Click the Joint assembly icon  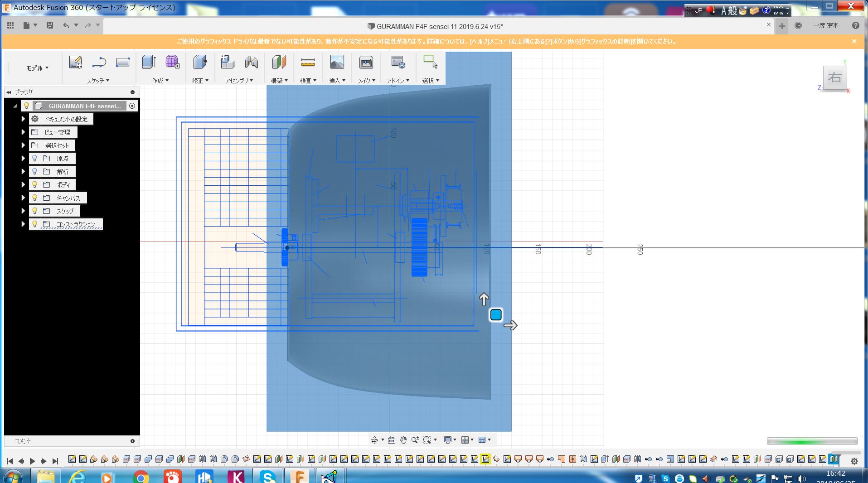(x=251, y=62)
